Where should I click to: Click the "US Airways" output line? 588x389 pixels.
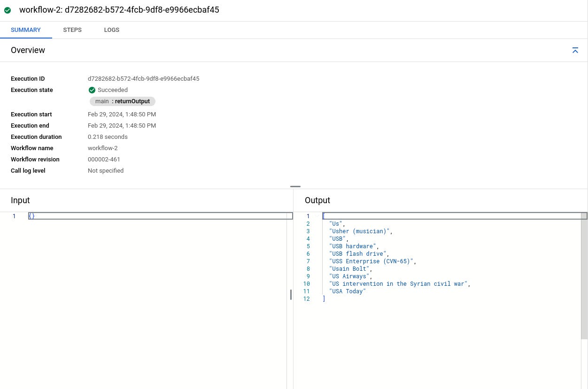351,276
